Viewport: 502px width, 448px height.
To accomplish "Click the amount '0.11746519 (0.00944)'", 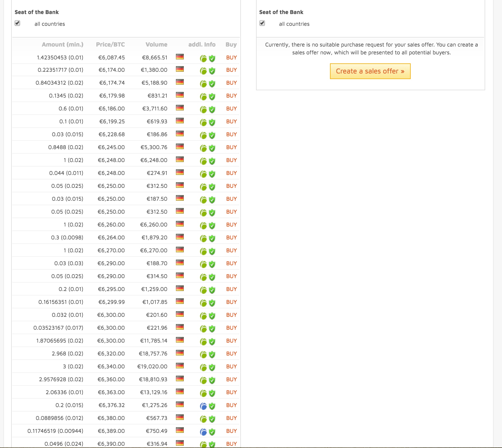I will (55, 431).
